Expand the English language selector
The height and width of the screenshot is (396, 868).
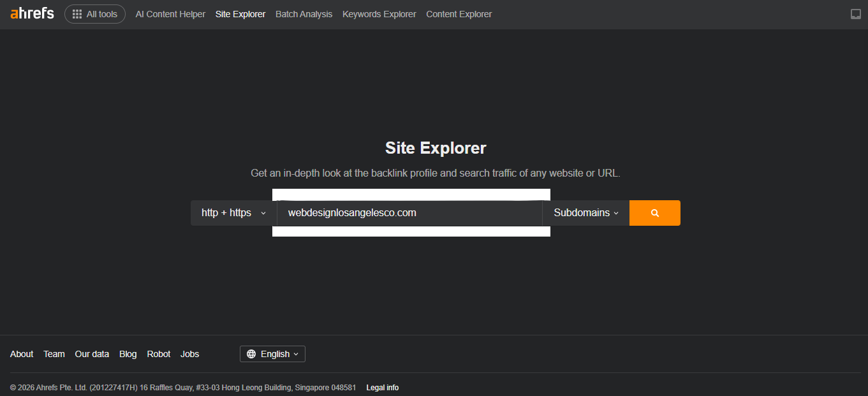(x=272, y=354)
